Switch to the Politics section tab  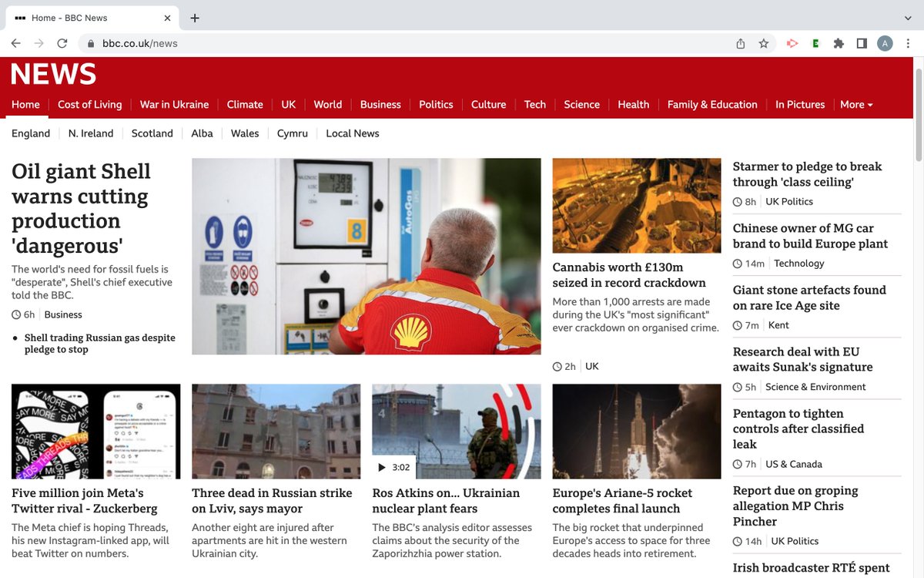tap(436, 104)
